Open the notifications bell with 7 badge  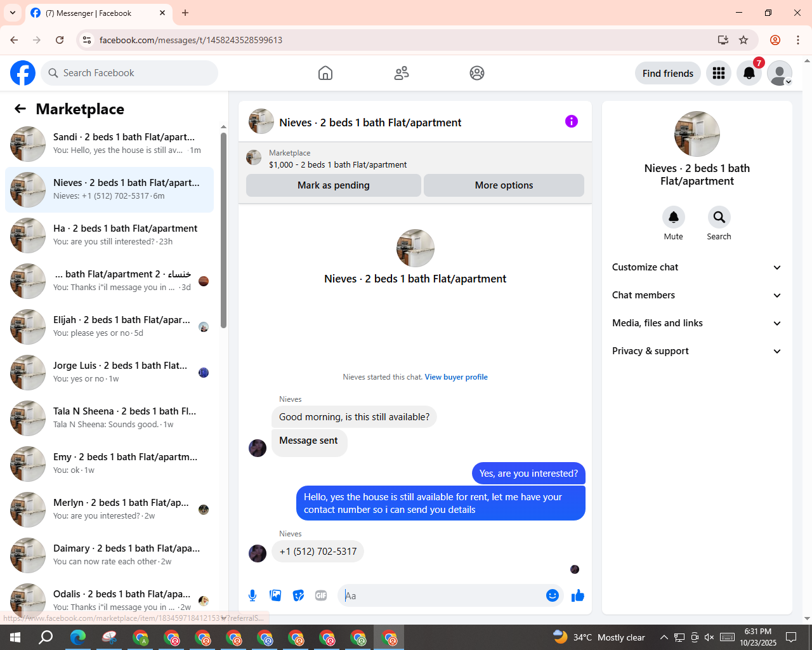[x=749, y=73]
